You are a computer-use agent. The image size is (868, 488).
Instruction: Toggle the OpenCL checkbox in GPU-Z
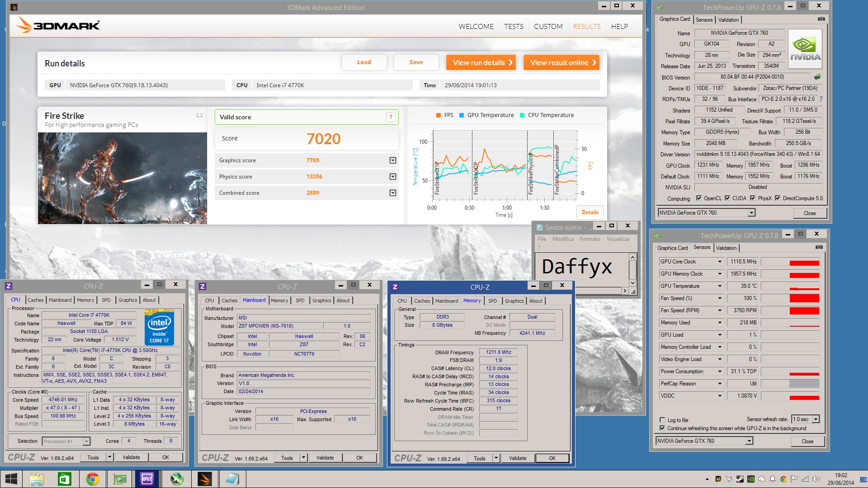tap(699, 198)
